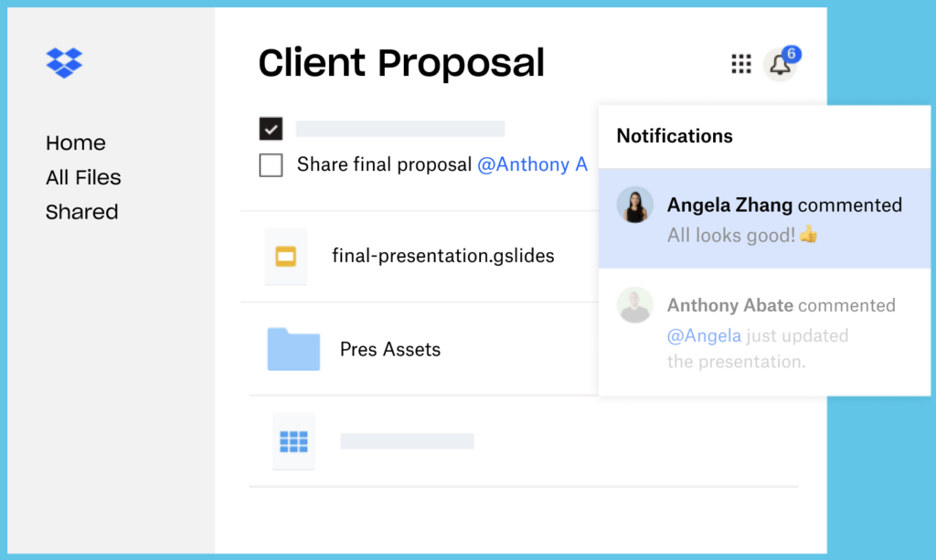Click the blue notification count badge
Viewport: 936px width, 560px height.
[x=791, y=54]
